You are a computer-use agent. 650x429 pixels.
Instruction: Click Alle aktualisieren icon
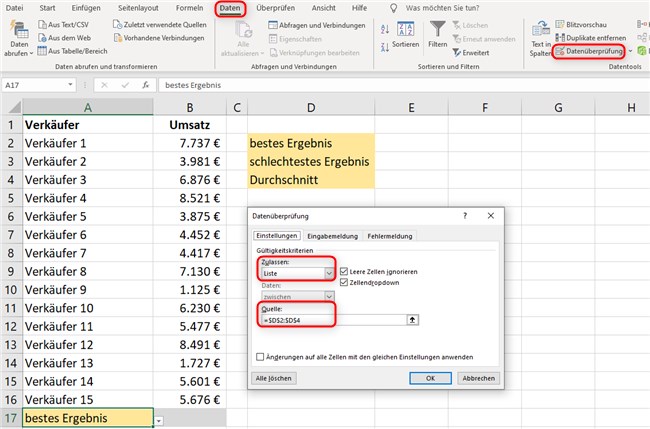pos(243,30)
